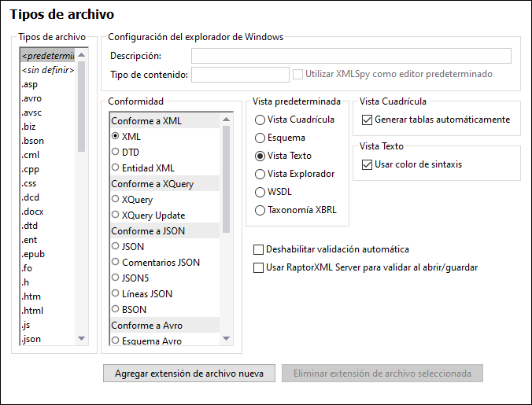Click inside the Descripción text field
This screenshot has height=405, width=532.
[351, 56]
